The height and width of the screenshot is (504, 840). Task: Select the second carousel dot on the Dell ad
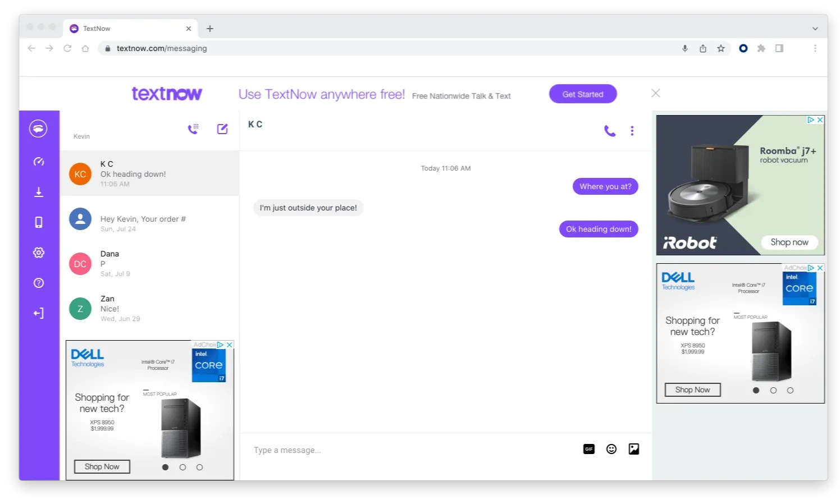pos(182,466)
